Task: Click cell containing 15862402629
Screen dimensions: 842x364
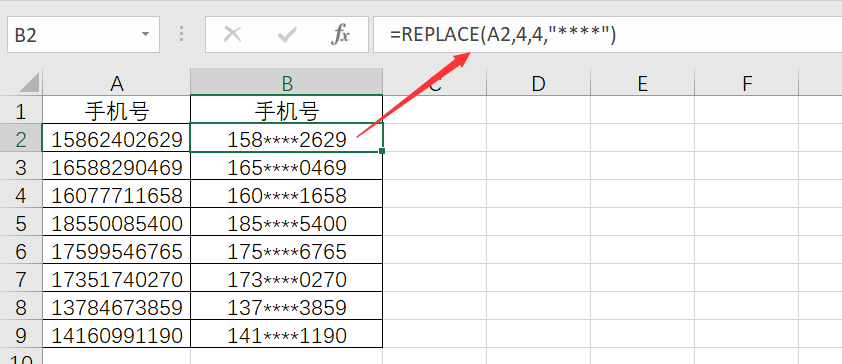Action: pyautogui.click(x=117, y=139)
